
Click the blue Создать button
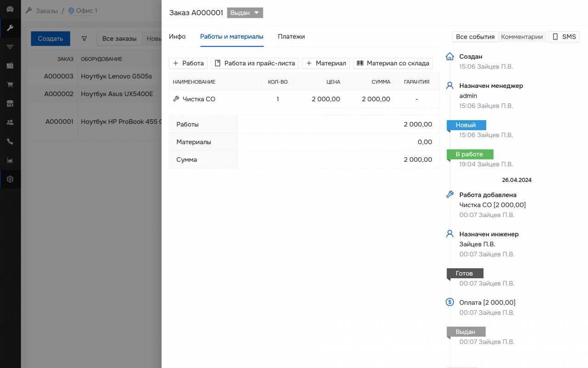point(51,39)
